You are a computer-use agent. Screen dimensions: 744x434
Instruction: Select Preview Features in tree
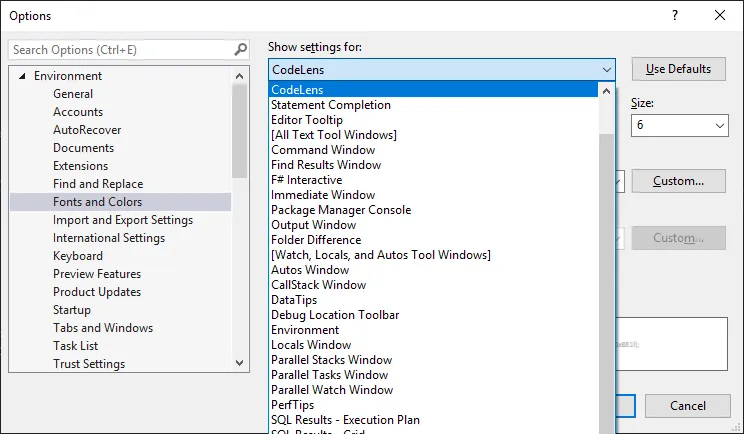click(97, 274)
